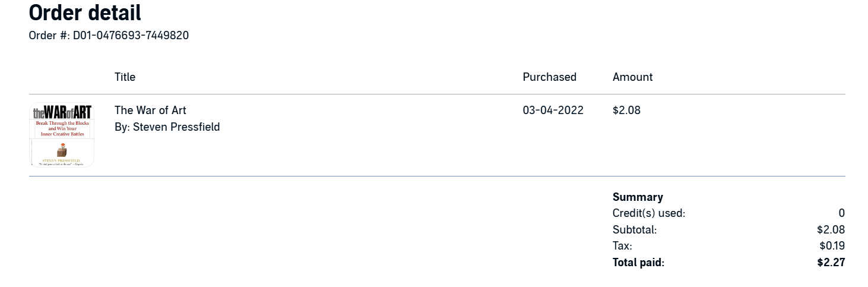Click the tax value $0.19
868x287 pixels.
(832, 246)
